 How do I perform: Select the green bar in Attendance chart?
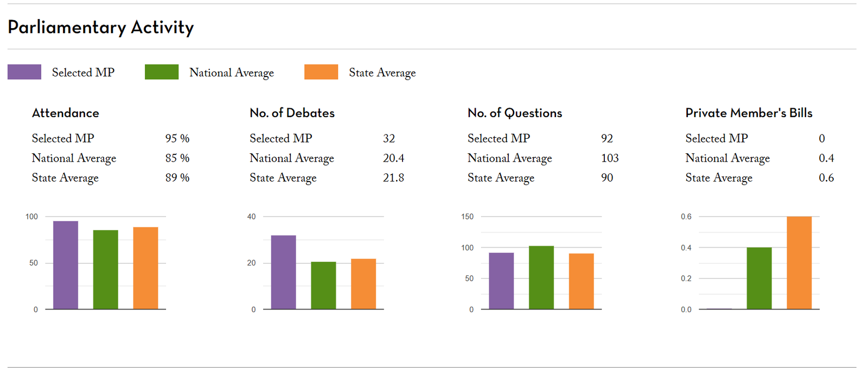coord(106,270)
